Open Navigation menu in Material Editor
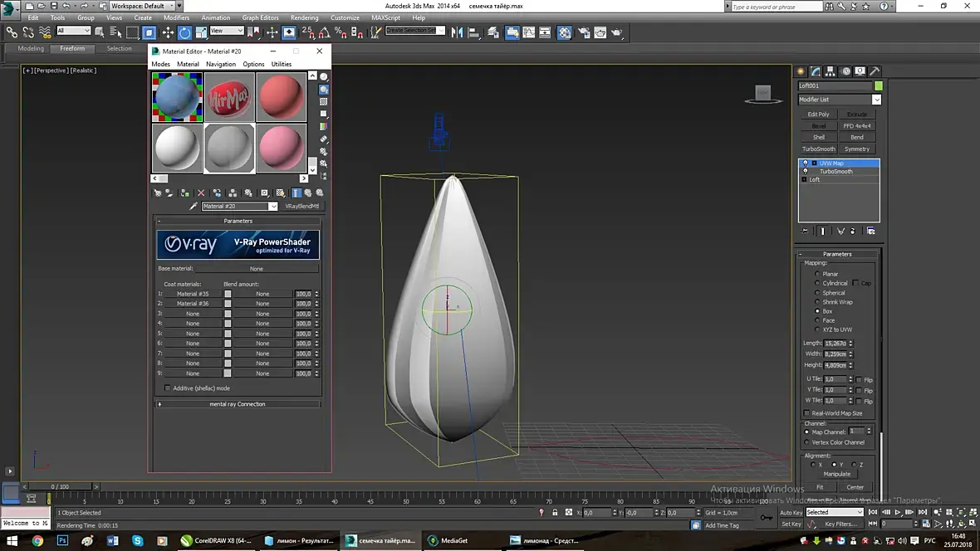980x551 pixels. 221,64
